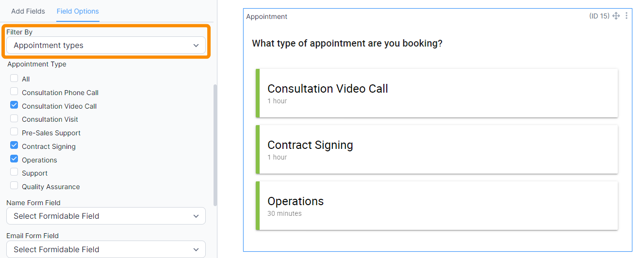Expand the Email Form Field dropdown
The image size is (644, 258).
click(x=106, y=249)
